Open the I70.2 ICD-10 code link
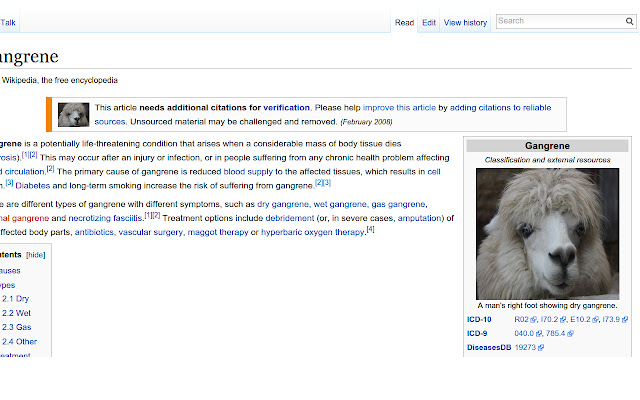This screenshot has height=400, width=640. tap(551, 320)
